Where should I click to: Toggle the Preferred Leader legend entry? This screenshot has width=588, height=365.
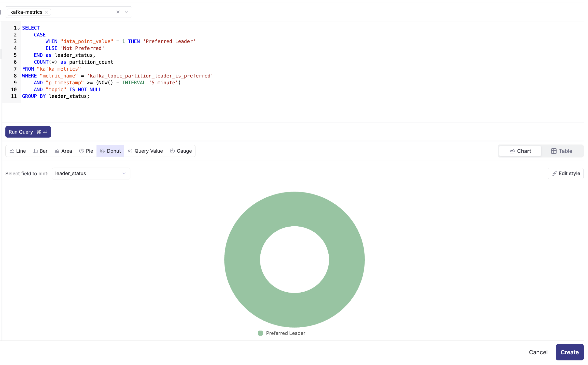click(282, 333)
